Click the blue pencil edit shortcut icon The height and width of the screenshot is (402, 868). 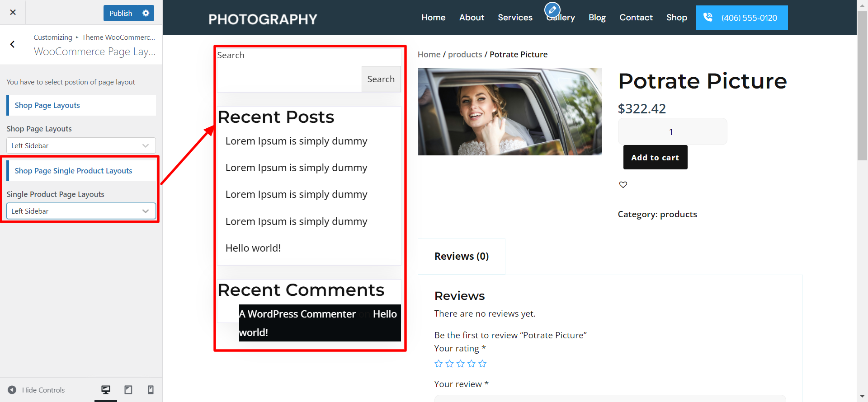[552, 9]
